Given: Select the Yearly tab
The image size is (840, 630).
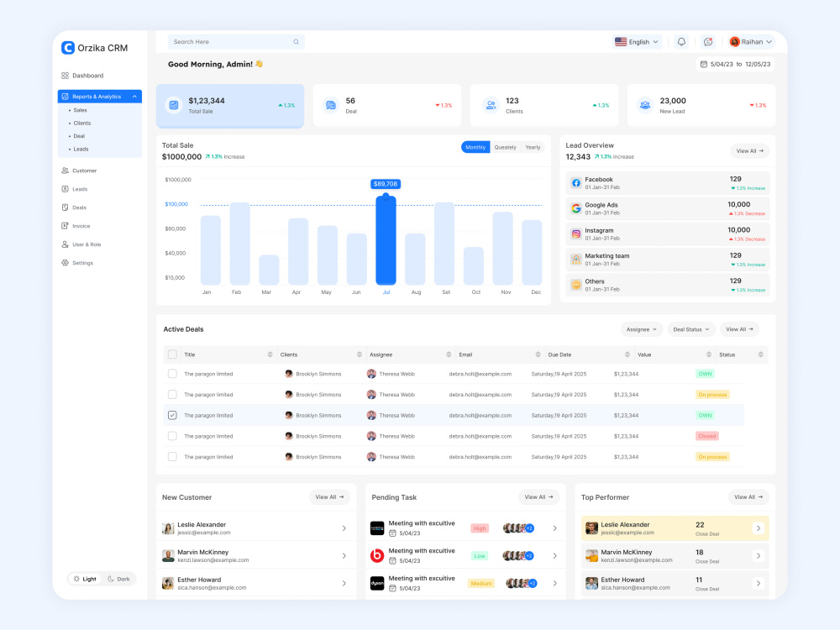Looking at the screenshot, I should point(533,147).
